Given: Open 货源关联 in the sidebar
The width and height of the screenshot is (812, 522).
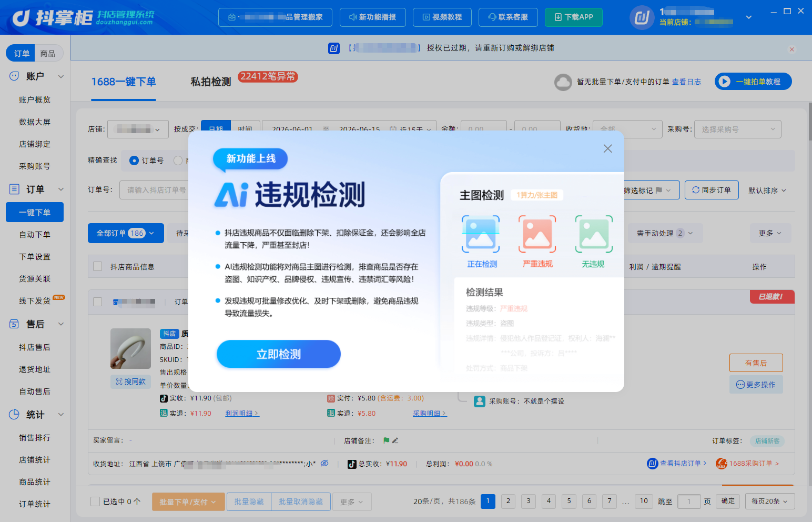Looking at the screenshot, I should pos(35,279).
